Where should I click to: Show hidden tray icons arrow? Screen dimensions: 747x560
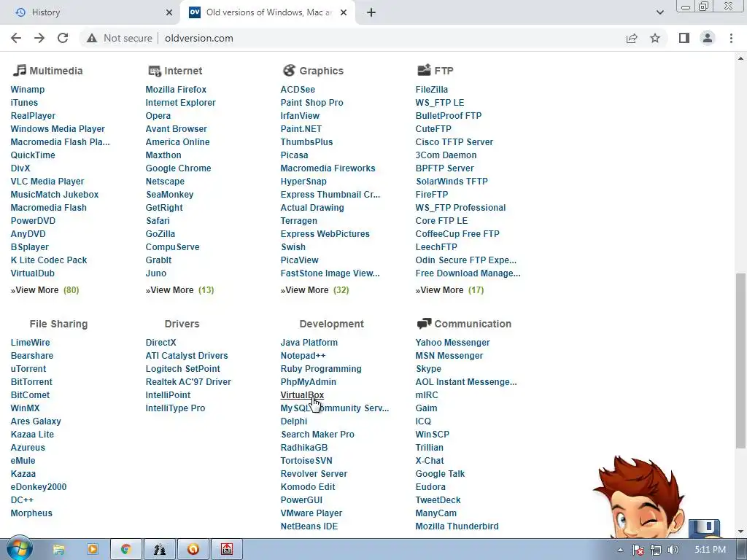click(620, 550)
